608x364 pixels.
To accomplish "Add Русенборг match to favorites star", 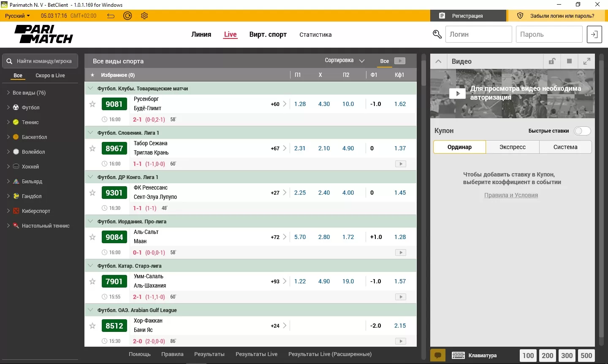I will 92,104.
